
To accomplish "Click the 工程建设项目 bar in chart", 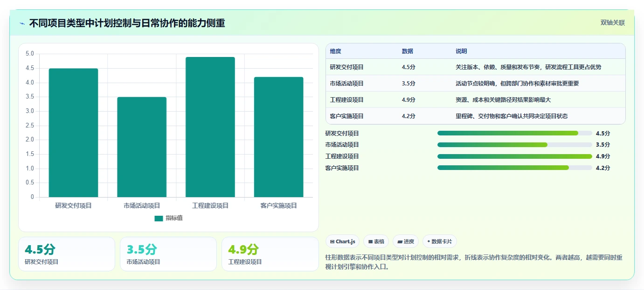I will pos(210,127).
